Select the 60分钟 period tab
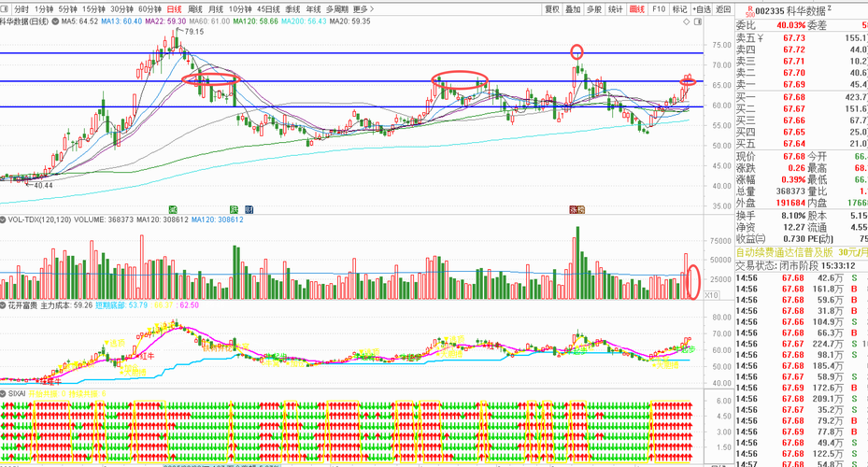Screen dimensions: 868x467 pyautogui.click(x=150, y=8)
